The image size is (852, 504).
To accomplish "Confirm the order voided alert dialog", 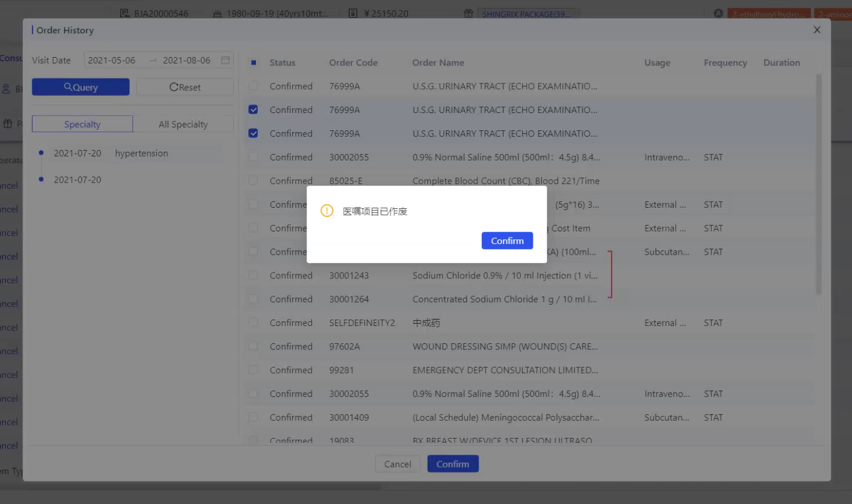I will point(507,240).
